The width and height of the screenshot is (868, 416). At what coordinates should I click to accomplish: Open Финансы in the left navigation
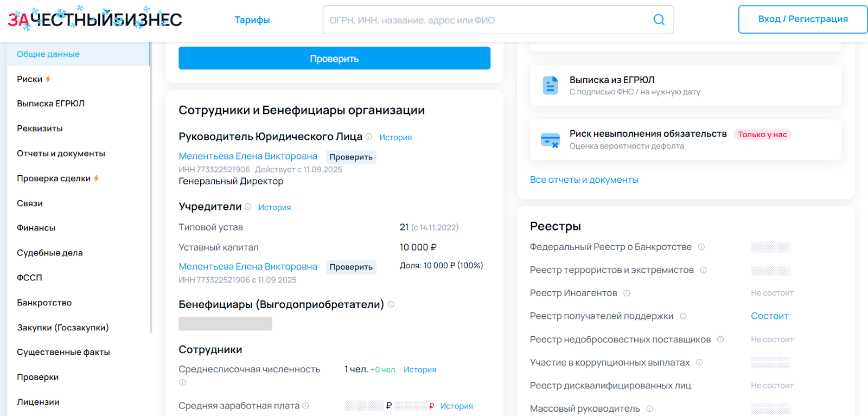click(x=36, y=228)
